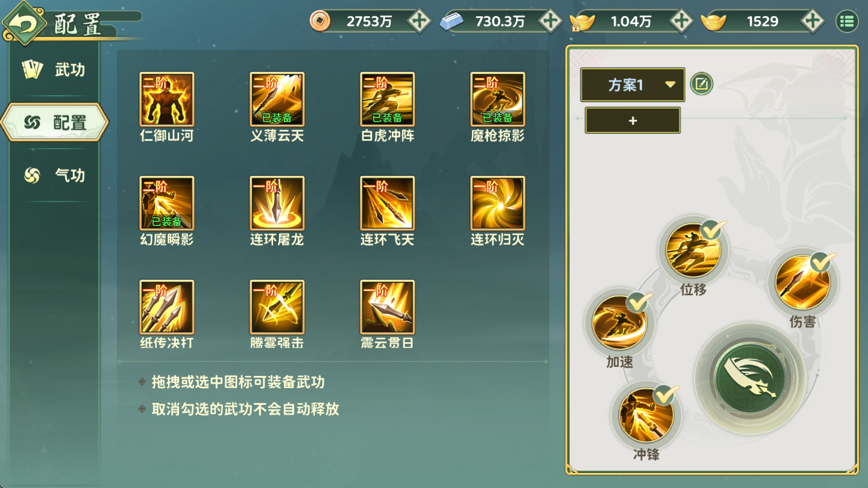868x488 pixels.
Task: Uncheck the 位移 skill slot checkmark
Action: [713, 230]
